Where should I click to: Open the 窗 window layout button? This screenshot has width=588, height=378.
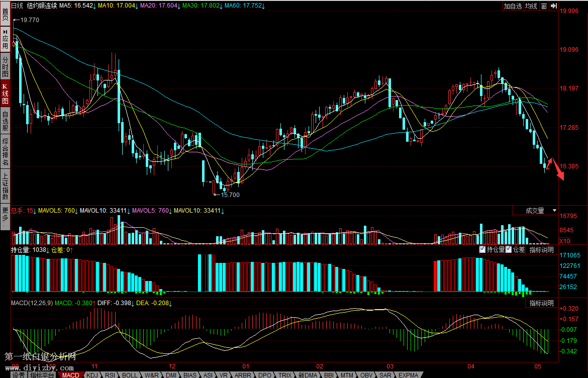(x=544, y=6)
